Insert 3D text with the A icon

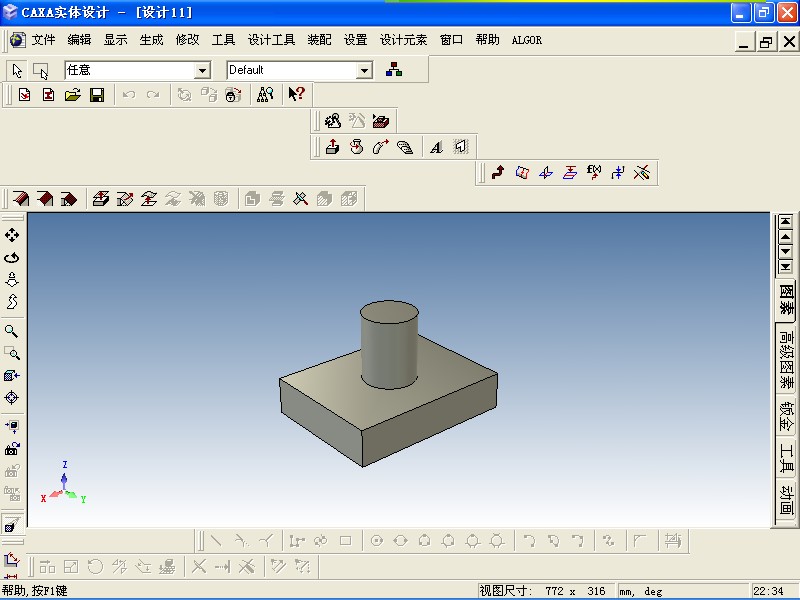pyautogui.click(x=436, y=147)
